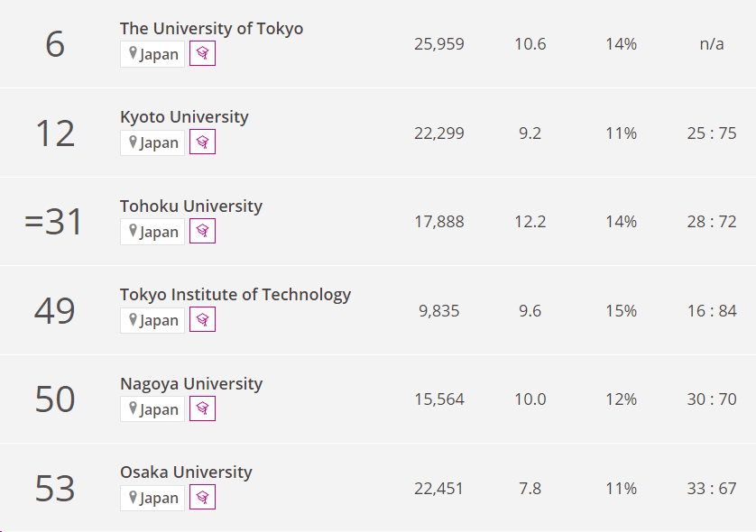Open Nagoya University page link

(191, 383)
